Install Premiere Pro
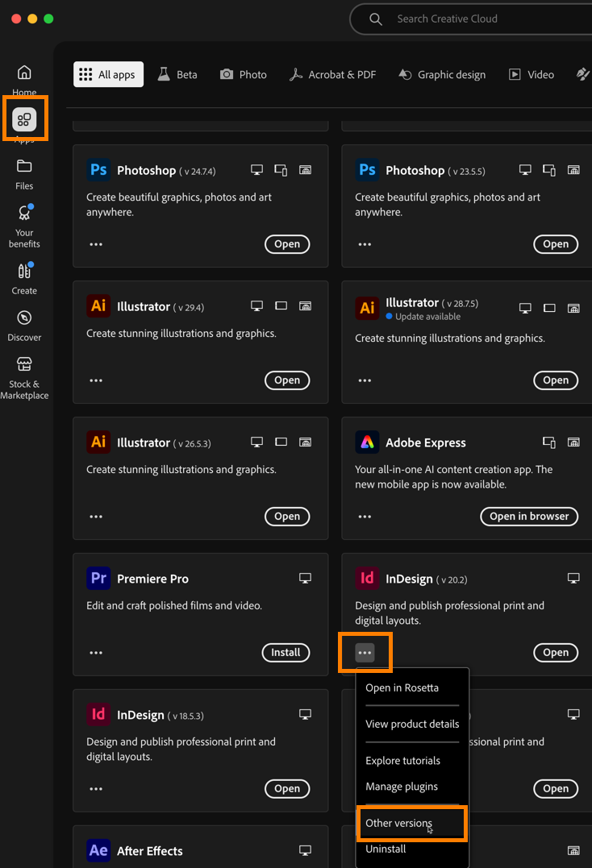This screenshot has width=592, height=868. (286, 653)
